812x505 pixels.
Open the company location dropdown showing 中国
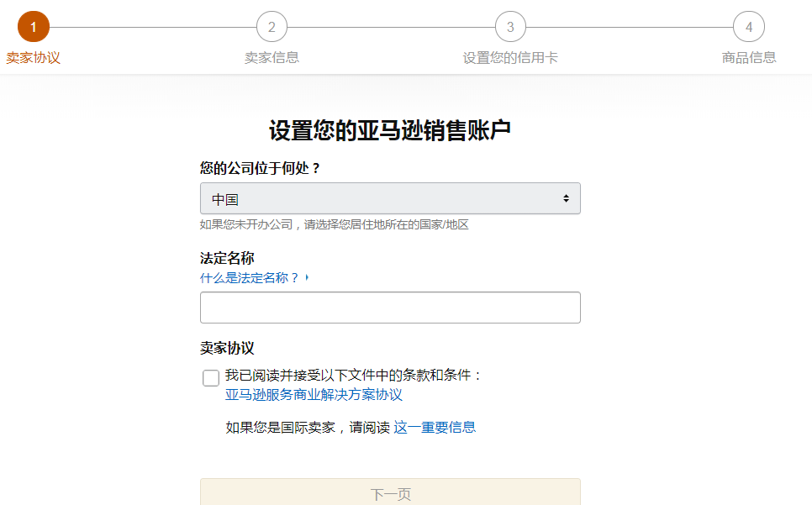[391, 198]
